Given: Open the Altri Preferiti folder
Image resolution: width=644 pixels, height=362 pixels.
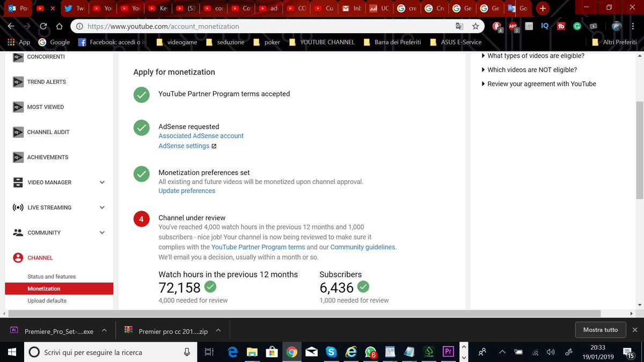Looking at the screenshot, I should 613,42.
